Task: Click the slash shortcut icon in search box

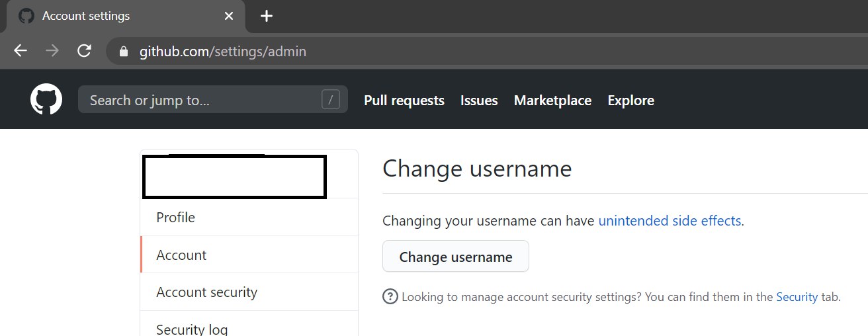Action: click(330, 100)
